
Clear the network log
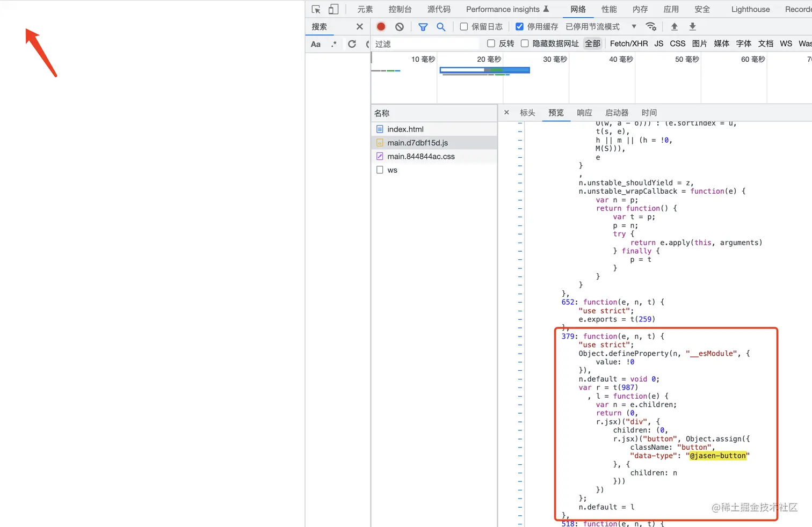point(399,26)
